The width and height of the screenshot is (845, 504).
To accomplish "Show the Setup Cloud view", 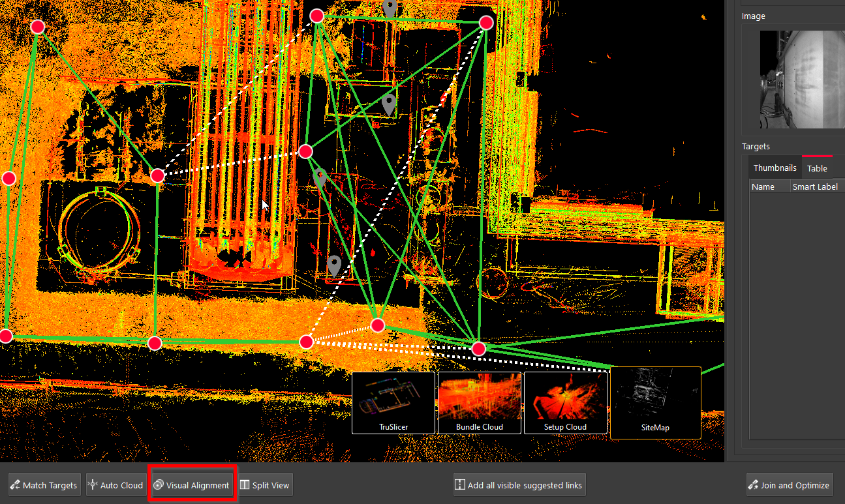I will (x=565, y=402).
